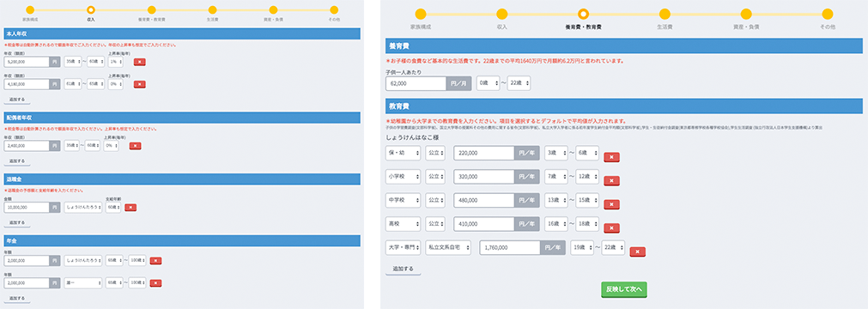
Task: Change 本人年収 start age 35歳 dropdown
Action: pos(72,62)
